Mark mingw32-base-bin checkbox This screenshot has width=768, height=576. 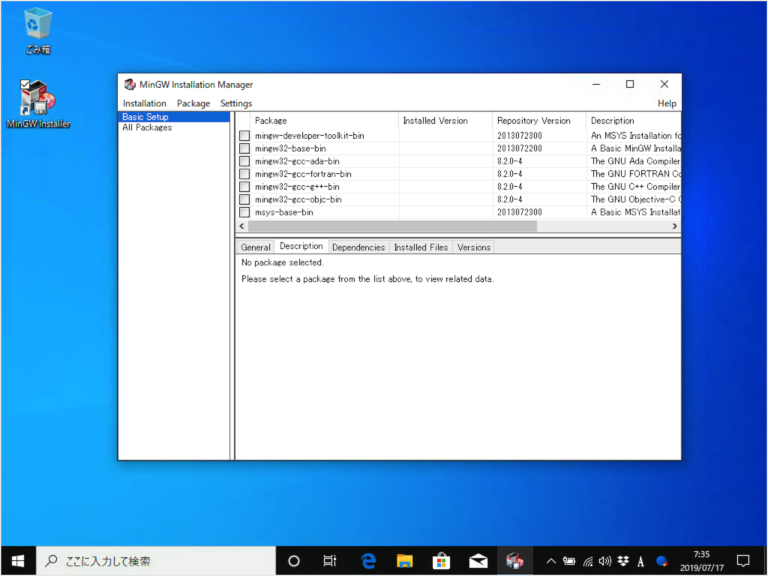coord(244,148)
